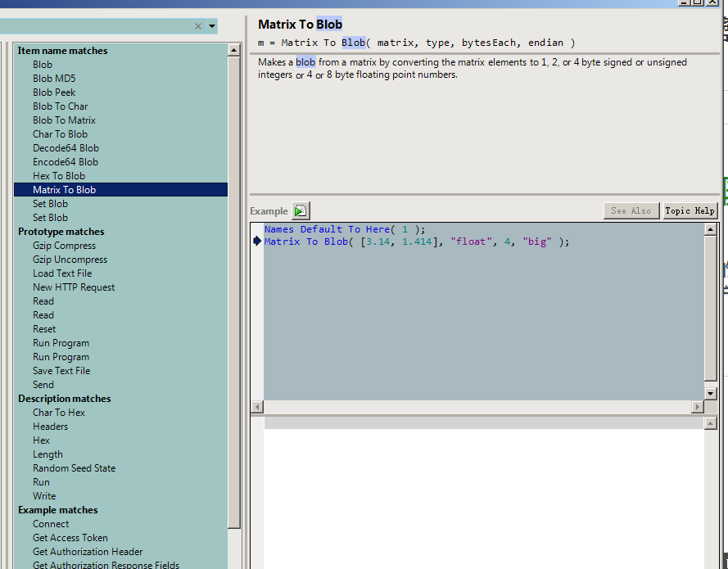
Task: Clear the search field with the X icon
Action: click(198, 26)
